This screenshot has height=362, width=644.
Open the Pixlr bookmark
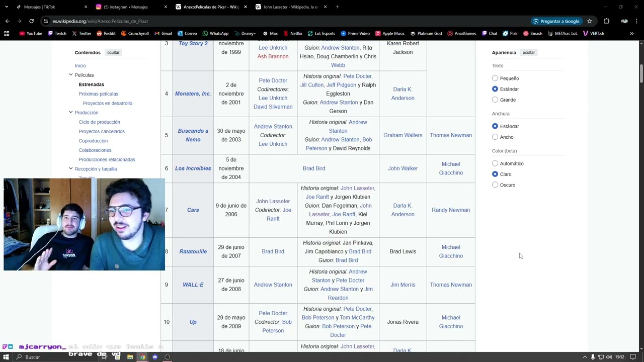tap(510, 33)
